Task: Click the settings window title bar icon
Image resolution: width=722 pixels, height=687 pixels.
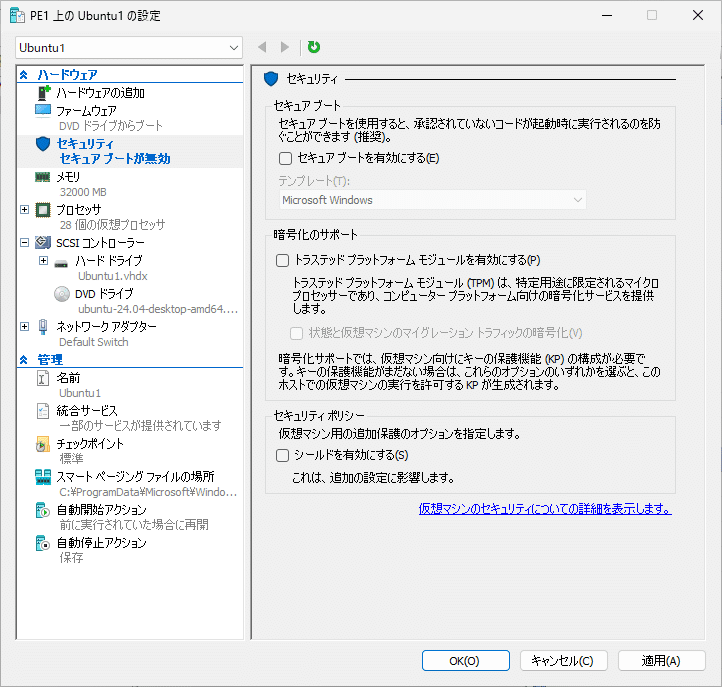Action: [17, 16]
